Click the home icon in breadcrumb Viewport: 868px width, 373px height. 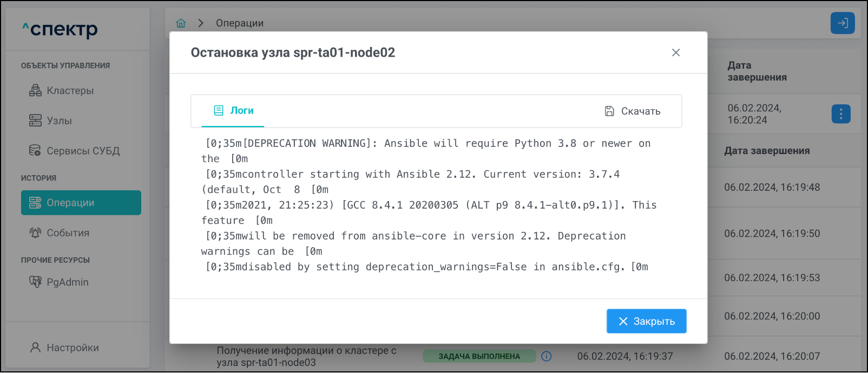click(x=181, y=23)
